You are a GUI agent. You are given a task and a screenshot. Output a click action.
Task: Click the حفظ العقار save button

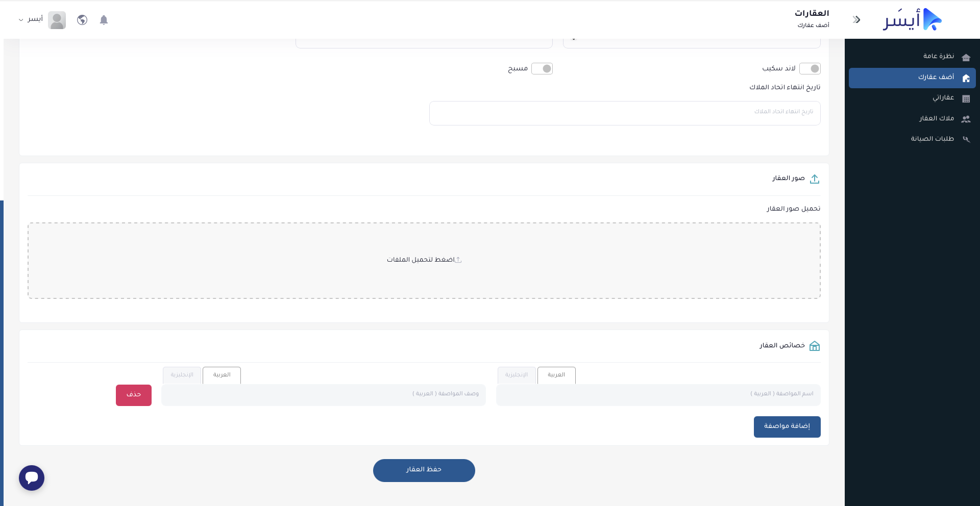coord(424,470)
